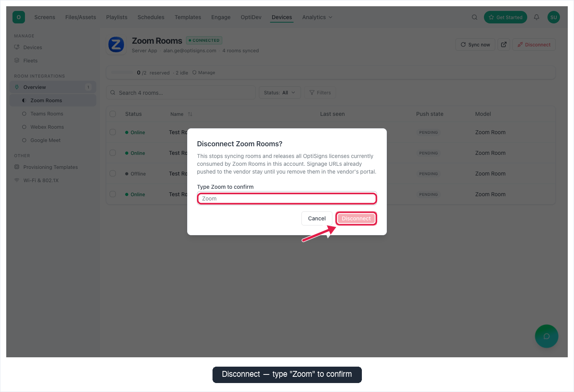Click the Status column header
The image size is (574, 392).
[x=133, y=114]
